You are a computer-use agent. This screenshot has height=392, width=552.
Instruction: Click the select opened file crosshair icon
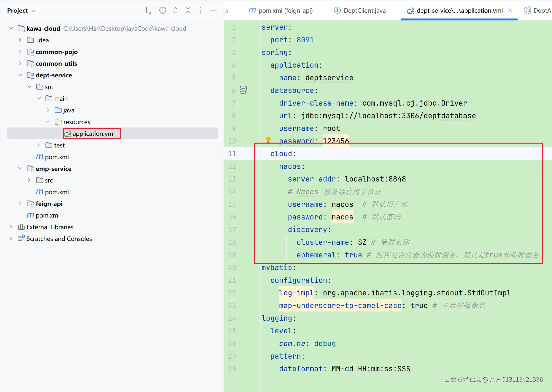point(163,10)
